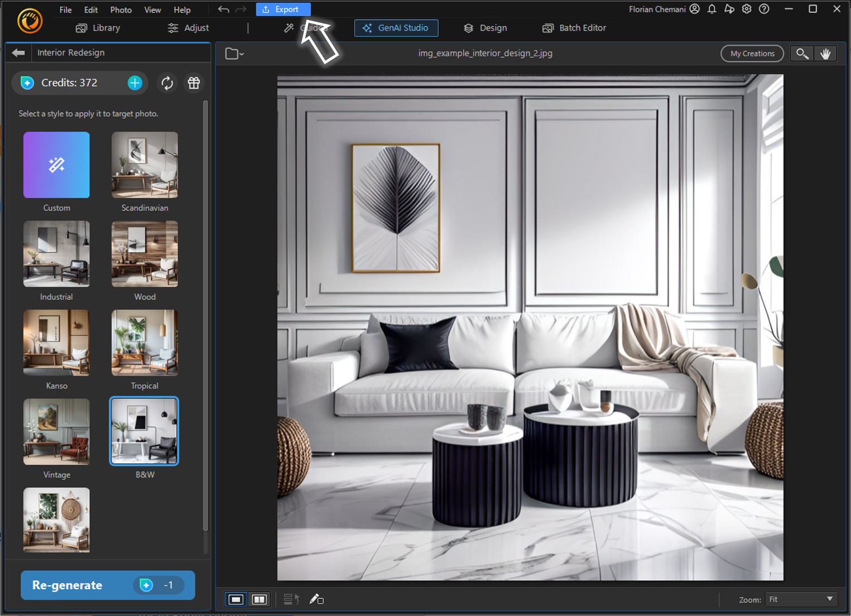Collapse the panel with the back arrow
The height and width of the screenshot is (616, 851).
pyautogui.click(x=18, y=52)
